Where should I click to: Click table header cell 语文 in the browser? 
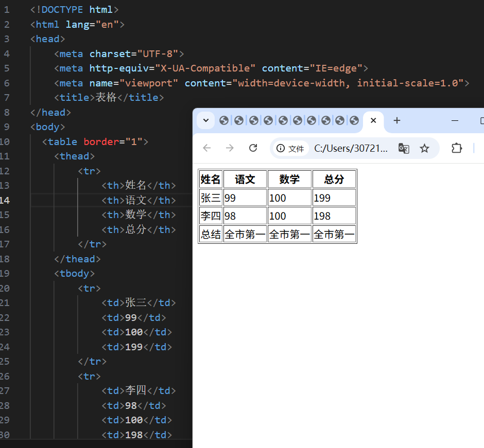245,179
